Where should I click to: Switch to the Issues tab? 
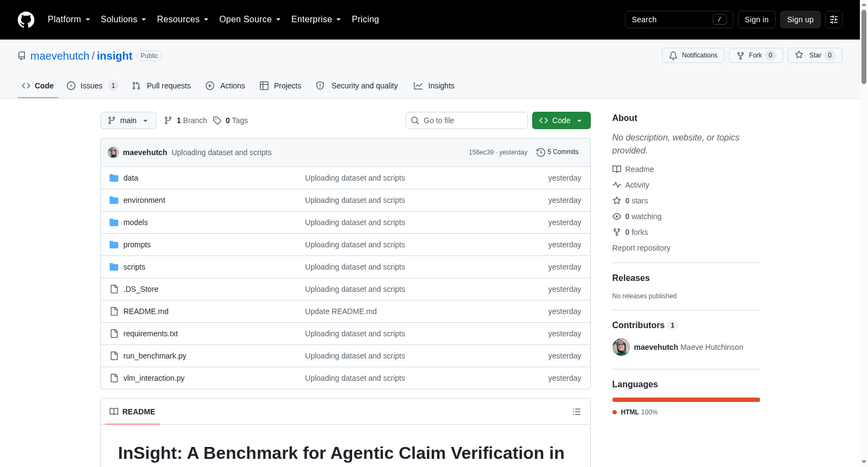coord(92,86)
